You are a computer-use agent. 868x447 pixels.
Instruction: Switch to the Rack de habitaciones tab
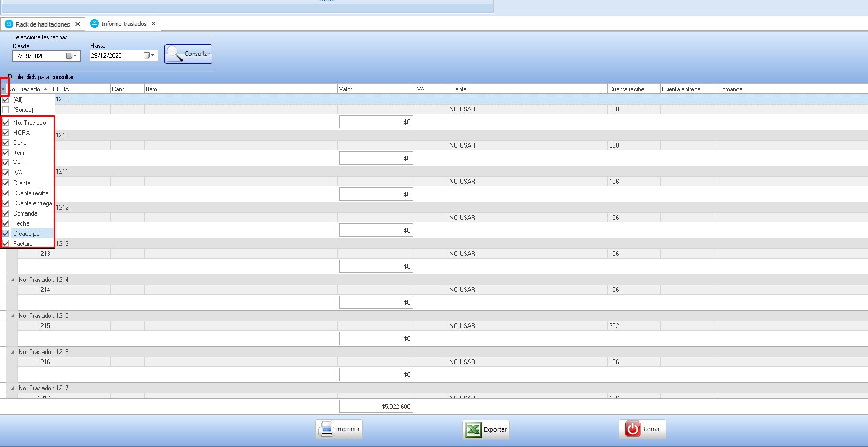[x=42, y=24]
